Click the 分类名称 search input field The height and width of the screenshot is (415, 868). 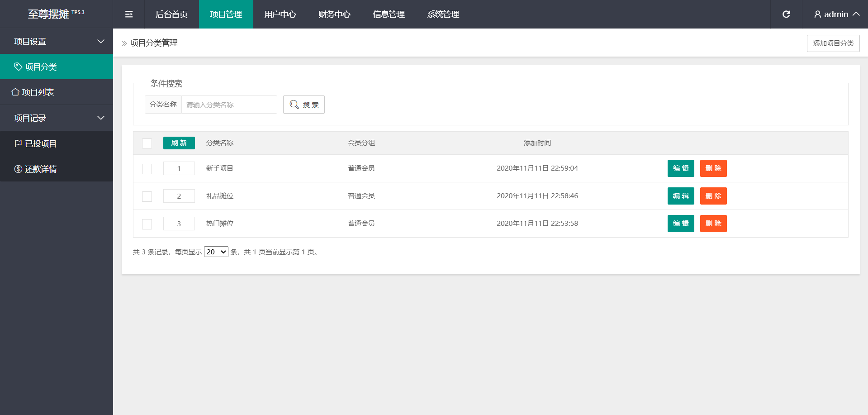click(x=229, y=105)
